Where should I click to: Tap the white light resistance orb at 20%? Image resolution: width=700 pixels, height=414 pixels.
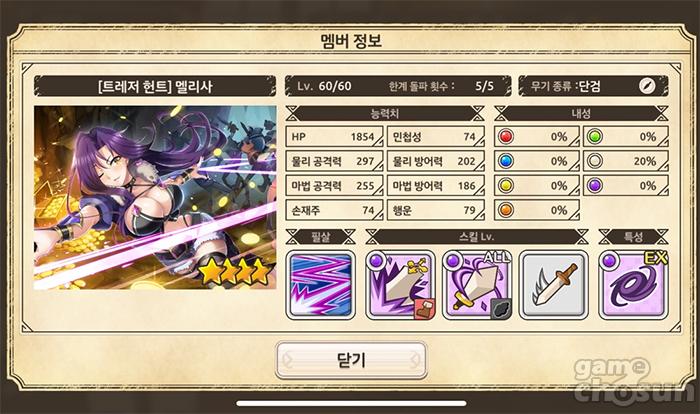(x=595, y=161)
